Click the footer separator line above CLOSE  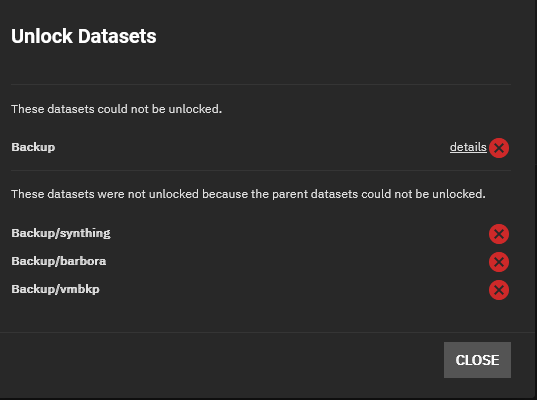[267, 332]
